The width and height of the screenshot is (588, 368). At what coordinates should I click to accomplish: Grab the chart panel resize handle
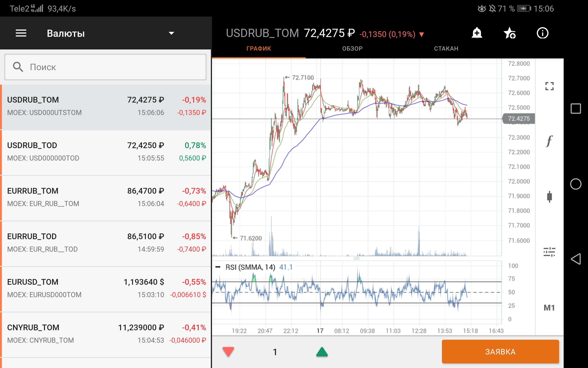(x=356, y=258)
